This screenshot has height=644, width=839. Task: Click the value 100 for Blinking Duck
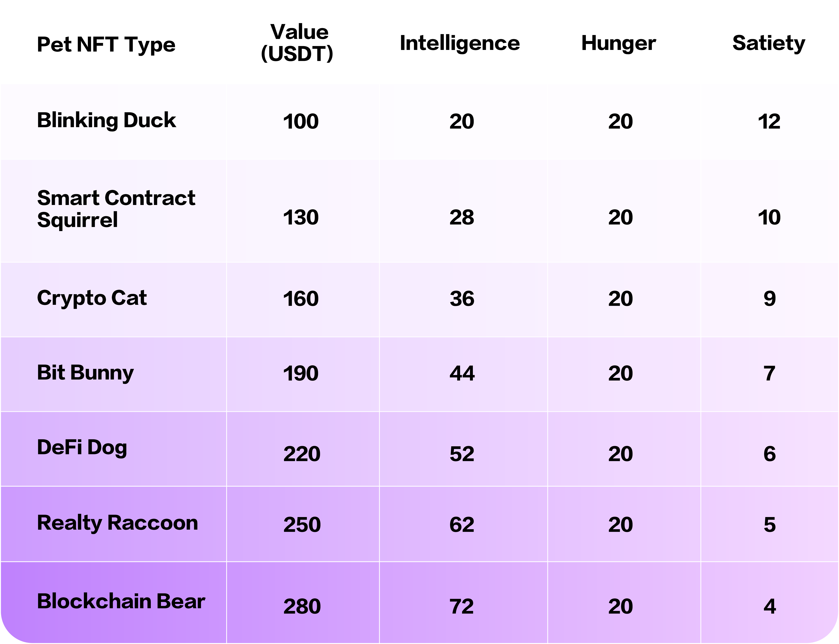[x=300, y=121]
